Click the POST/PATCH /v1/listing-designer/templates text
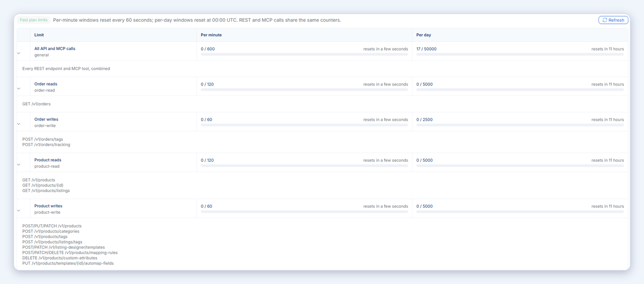644x284 pixels. click(x=63, y=247)
